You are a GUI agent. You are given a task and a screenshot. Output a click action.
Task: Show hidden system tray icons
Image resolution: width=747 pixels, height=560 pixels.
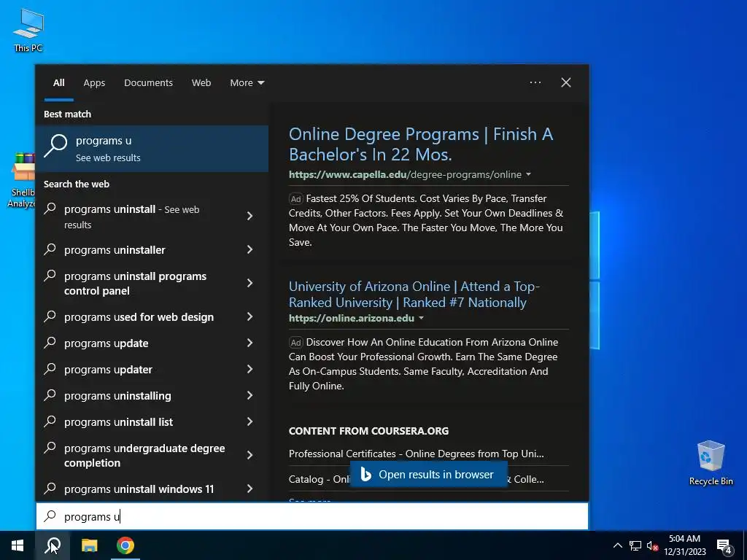coord(617,545)
